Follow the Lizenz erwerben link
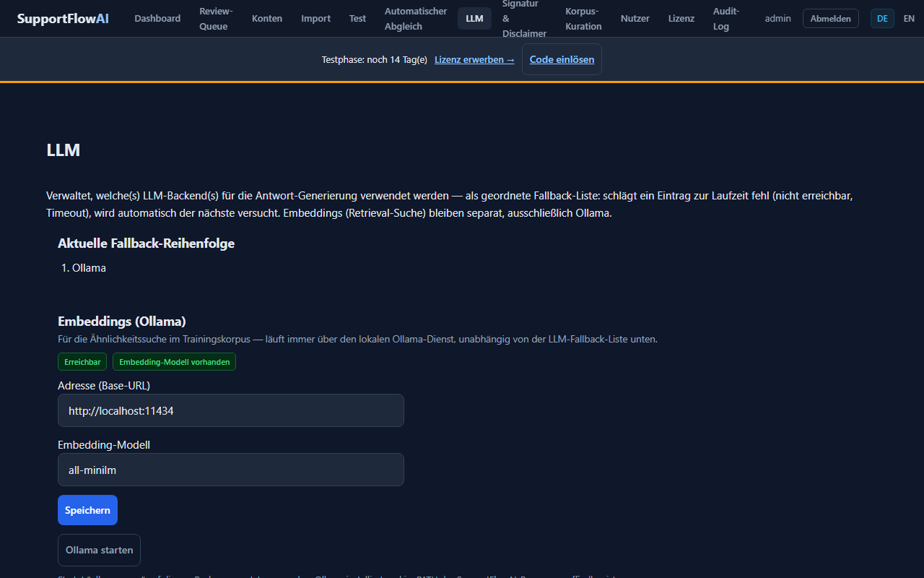Viewport: 924px width, 578px height. click(474, 60)
